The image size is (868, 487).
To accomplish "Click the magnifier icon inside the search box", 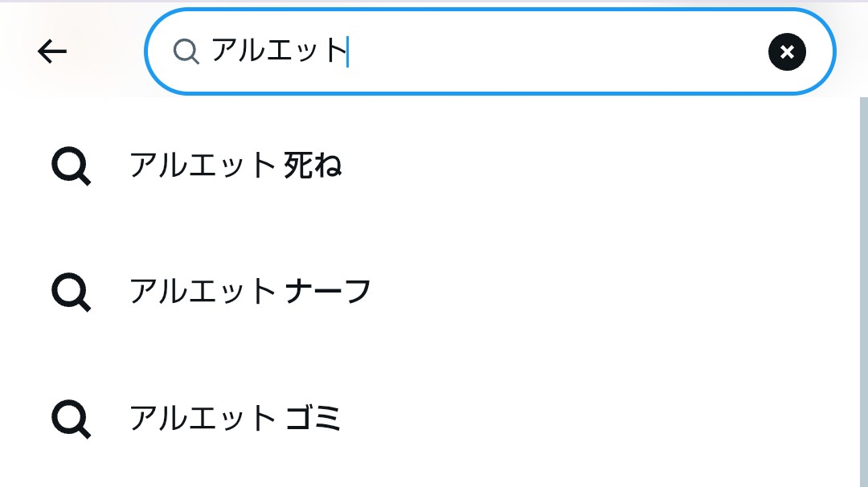I will click(186, 51).
